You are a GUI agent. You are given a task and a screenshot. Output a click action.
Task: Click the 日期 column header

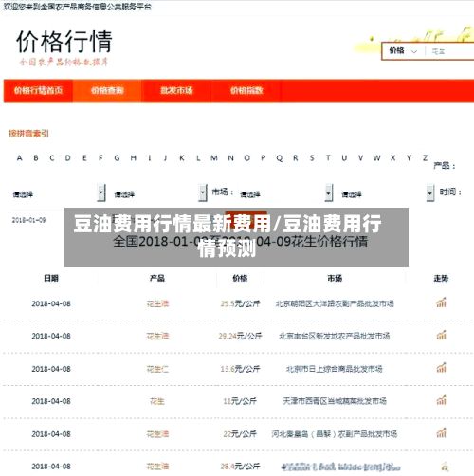point(51,278)
